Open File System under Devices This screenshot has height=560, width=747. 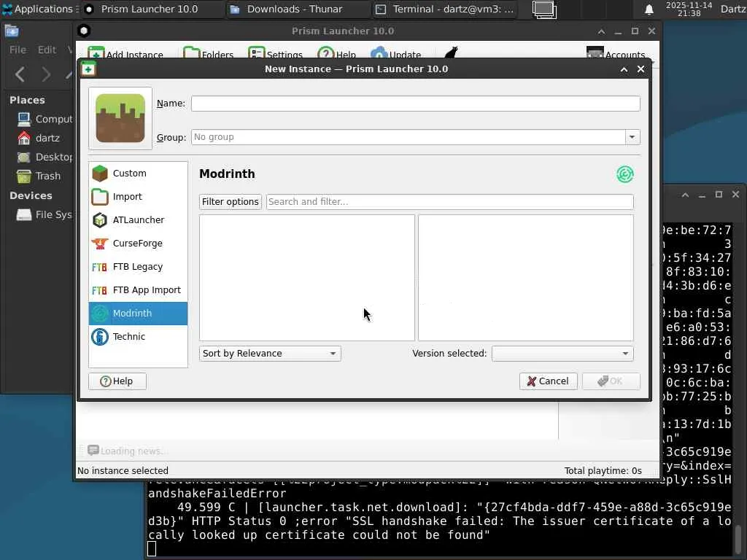(x=44, y=215)
